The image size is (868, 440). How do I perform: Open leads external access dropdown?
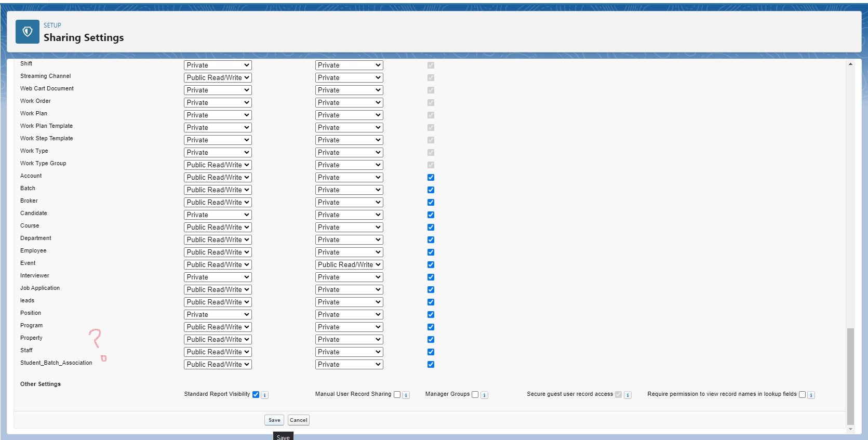pos(349,302)
